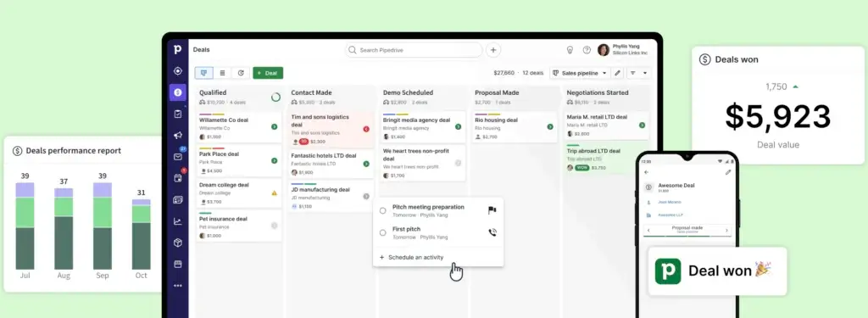Click red overdue arrow on Tim and sons deal

[366, 129]
